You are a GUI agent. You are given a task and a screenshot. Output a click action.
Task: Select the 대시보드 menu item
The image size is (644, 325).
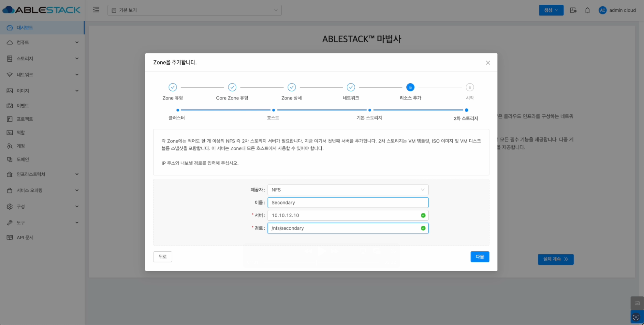coord(25,28)
